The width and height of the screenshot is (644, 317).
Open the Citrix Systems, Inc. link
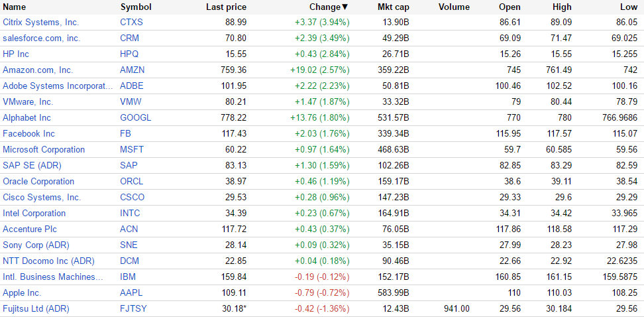point(40,23)
